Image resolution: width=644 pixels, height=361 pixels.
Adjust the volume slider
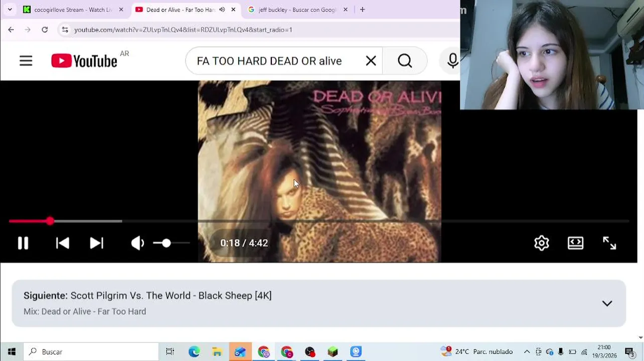tap(172, 243)
